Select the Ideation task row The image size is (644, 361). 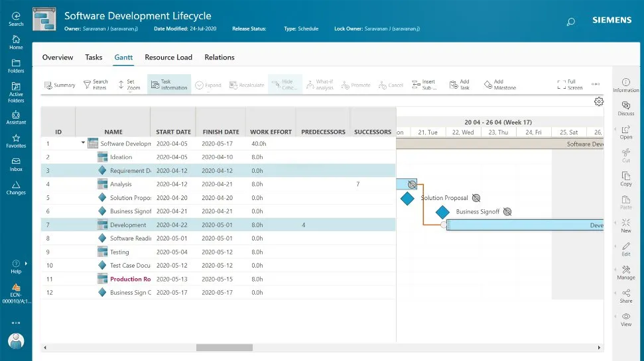point(218,157)
